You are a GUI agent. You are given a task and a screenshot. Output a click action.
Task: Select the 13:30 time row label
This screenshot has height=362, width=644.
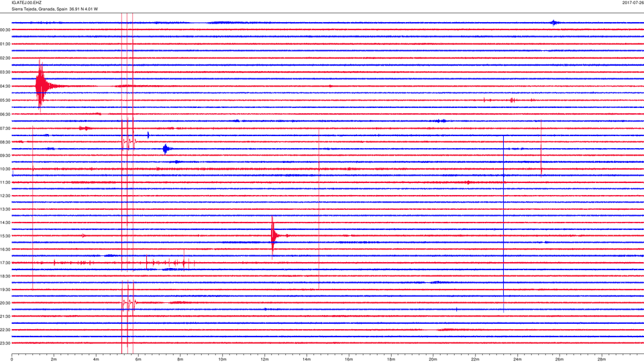click(5, 209)
